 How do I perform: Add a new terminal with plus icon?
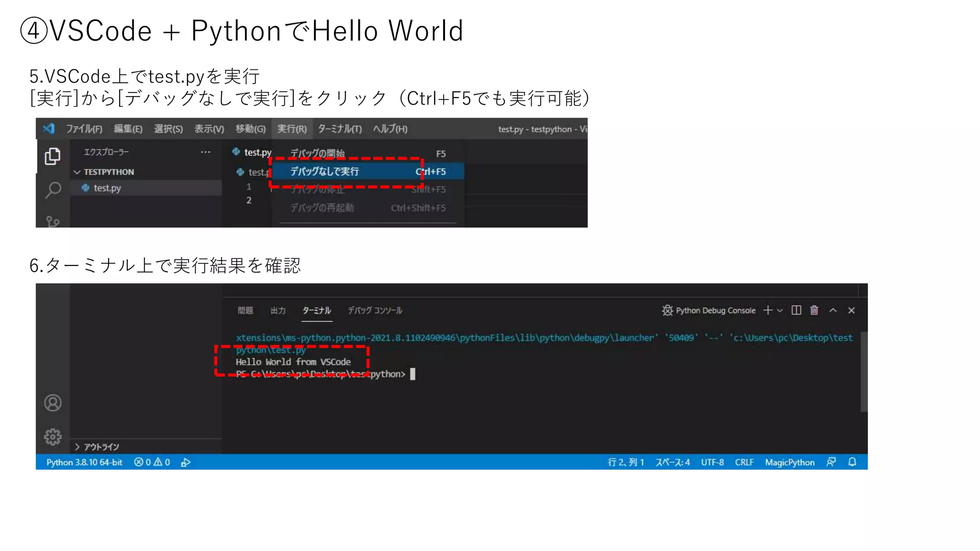(x=768, y=310)
